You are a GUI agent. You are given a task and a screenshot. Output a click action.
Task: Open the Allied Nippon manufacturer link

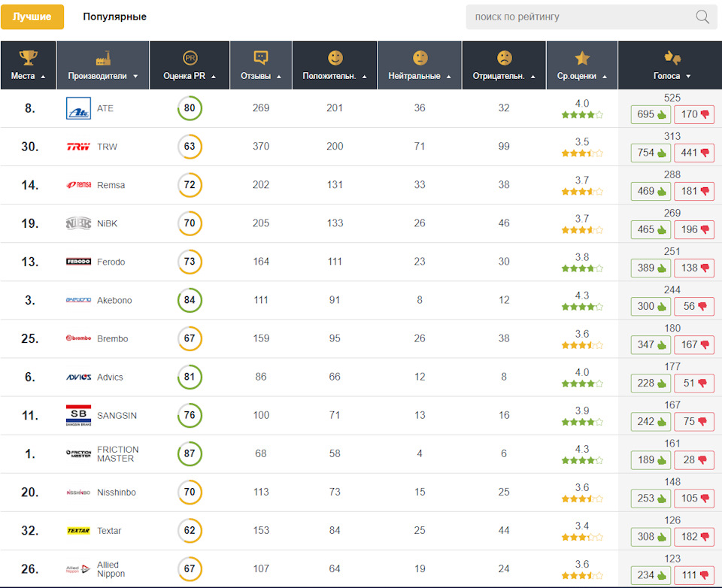click(x=111, y=569)
